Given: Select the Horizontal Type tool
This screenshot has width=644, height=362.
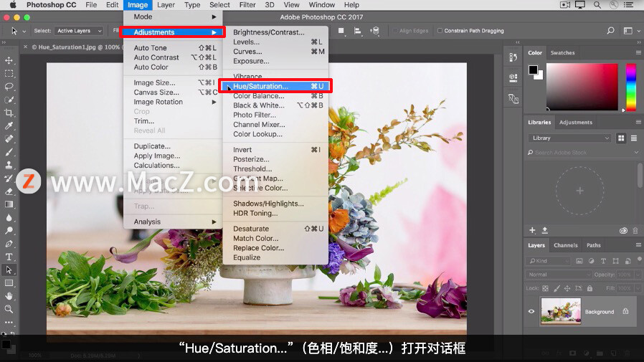Looking at the screenshot, I should pyautogui.click(x=9, y=257).
